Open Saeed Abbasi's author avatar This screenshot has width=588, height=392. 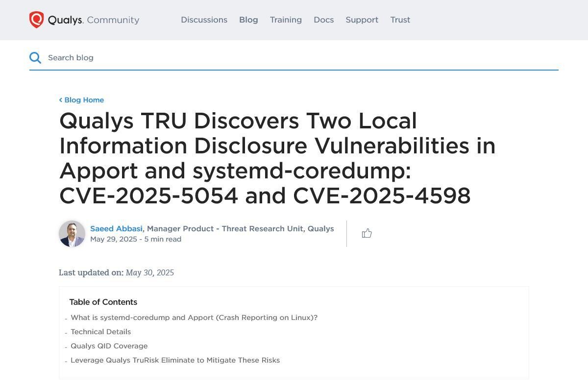click(x=72, y=234)
